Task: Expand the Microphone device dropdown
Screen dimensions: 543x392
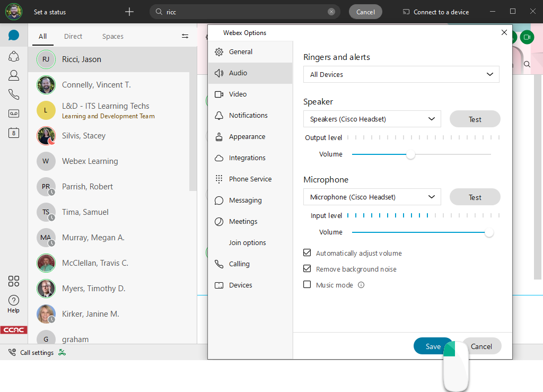Action: tap(372, 197)
